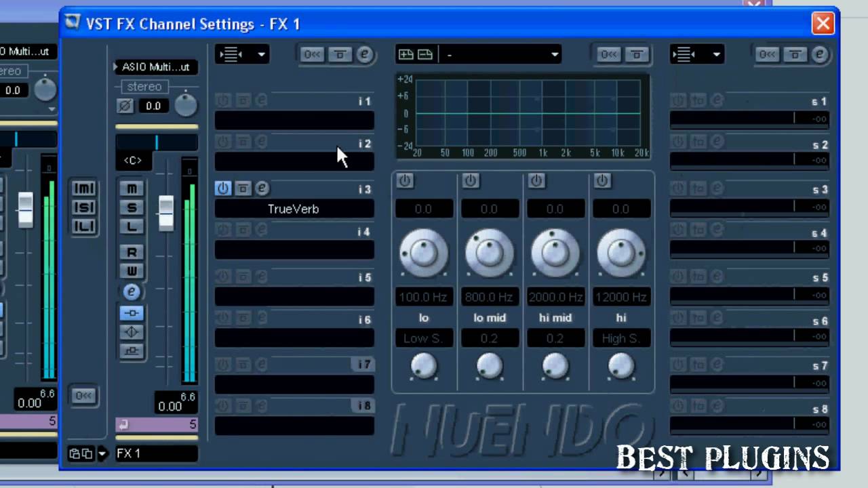The height and width of the screenshot is (488, 868).
Task: Enable the 'hi' EQ band power button
Action: (602, 180)
